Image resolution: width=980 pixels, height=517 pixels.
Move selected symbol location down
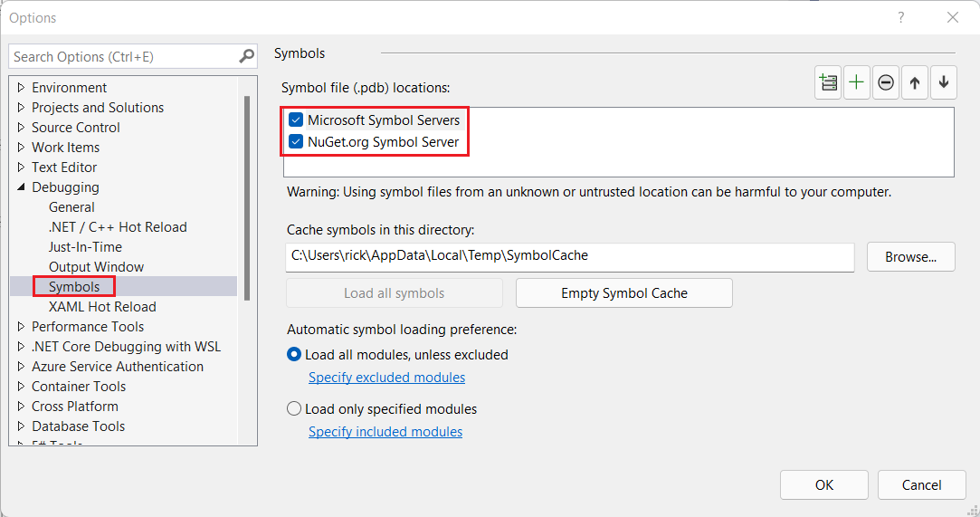point(944,83)
